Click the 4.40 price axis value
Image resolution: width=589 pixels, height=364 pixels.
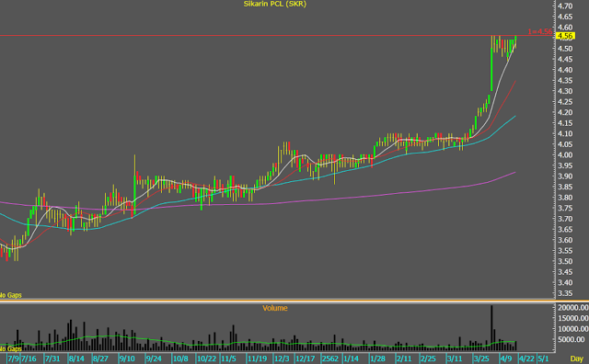[x=565, y=70]
